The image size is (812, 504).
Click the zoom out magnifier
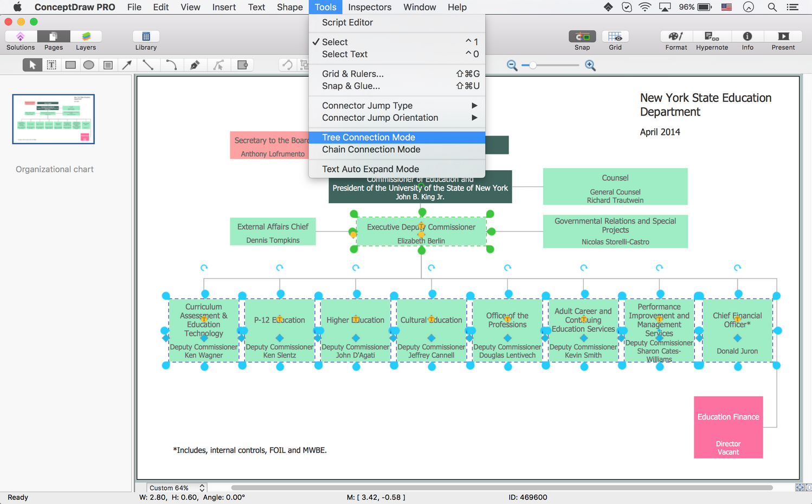click(x=512, y=66)
